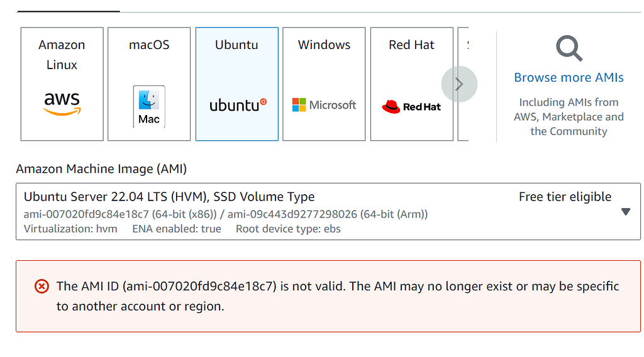This screenshot has height=357, width=644.
Task: Click the Red Hat fedora logo
Action: 391,107
